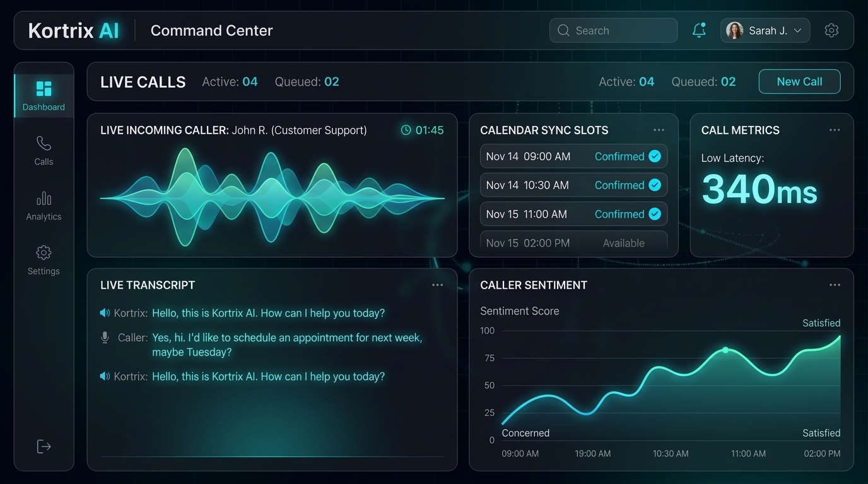Click the "Concerned" sentiment label
The image size is (868, 484).
point(525,433)
